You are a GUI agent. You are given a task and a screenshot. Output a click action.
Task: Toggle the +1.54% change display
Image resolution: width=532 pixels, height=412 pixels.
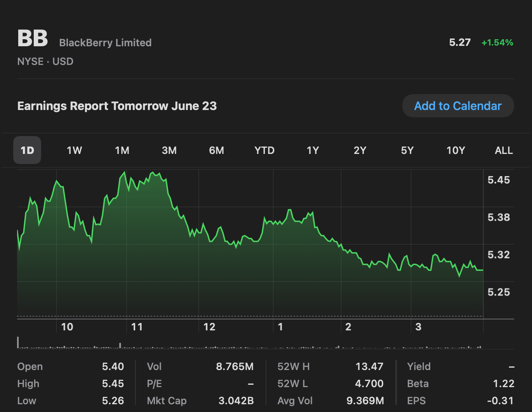(497, 42)
